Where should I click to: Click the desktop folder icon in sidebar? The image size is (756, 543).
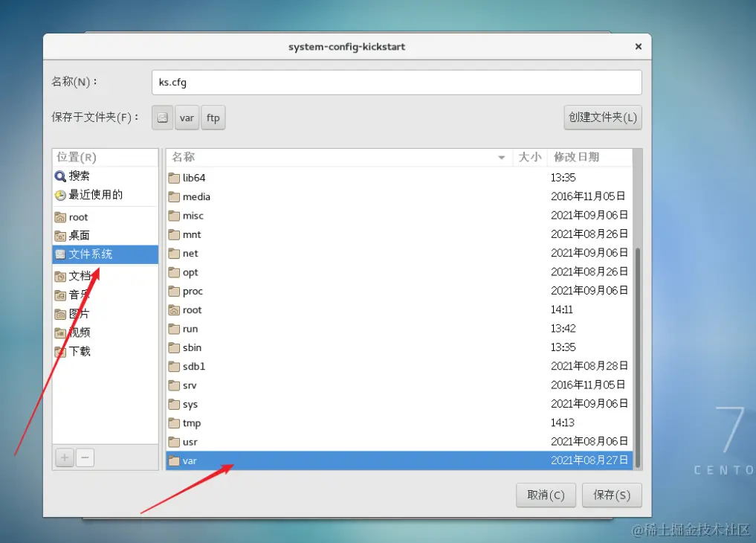pos(60,236)
